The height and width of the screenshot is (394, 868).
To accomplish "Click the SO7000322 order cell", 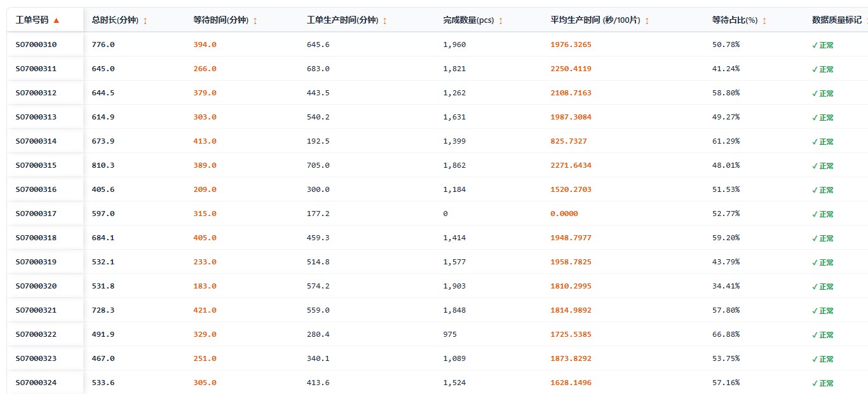I will click(36, 334).
